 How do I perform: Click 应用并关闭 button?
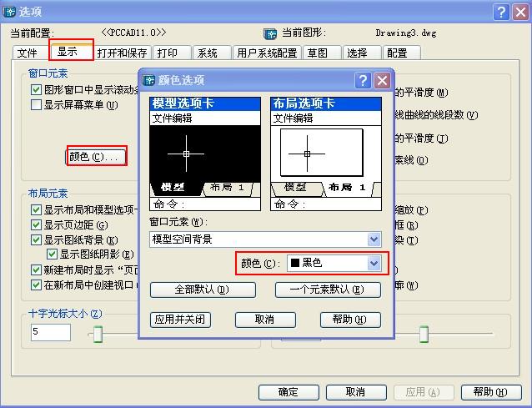pyautogui.click(x=180, y=320)
